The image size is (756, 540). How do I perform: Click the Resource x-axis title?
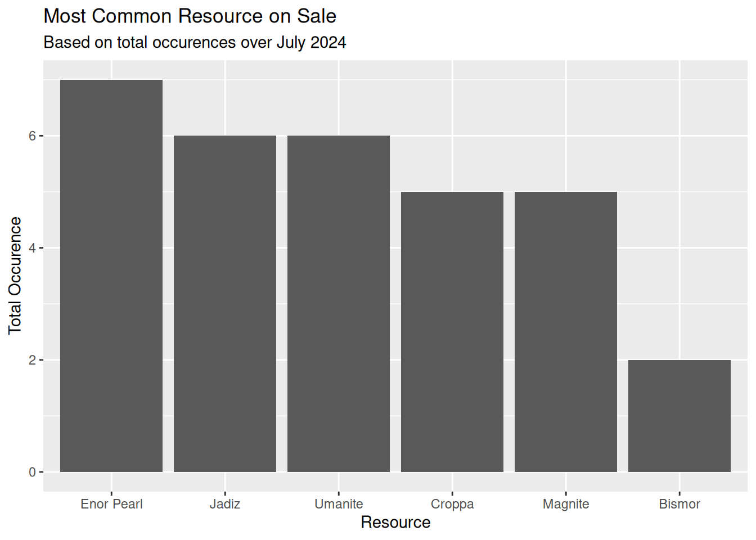coord(395,522)
